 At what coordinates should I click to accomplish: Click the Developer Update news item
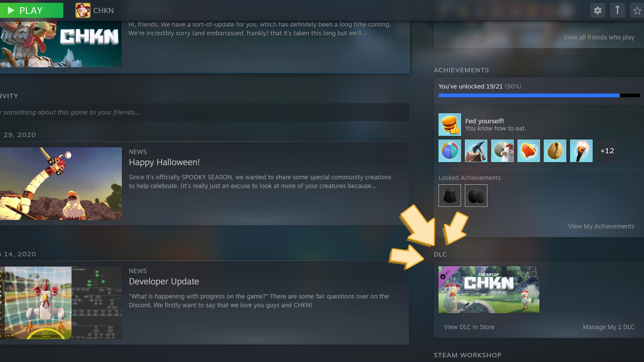[x=164, y=281]
